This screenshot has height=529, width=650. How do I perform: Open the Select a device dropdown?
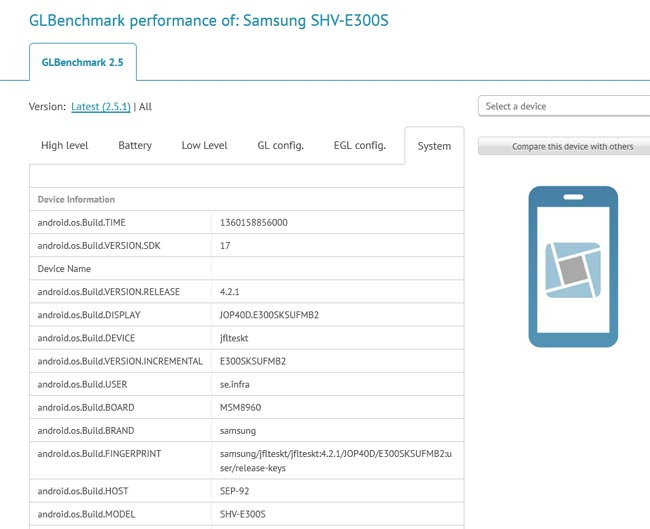coord(564,106)
